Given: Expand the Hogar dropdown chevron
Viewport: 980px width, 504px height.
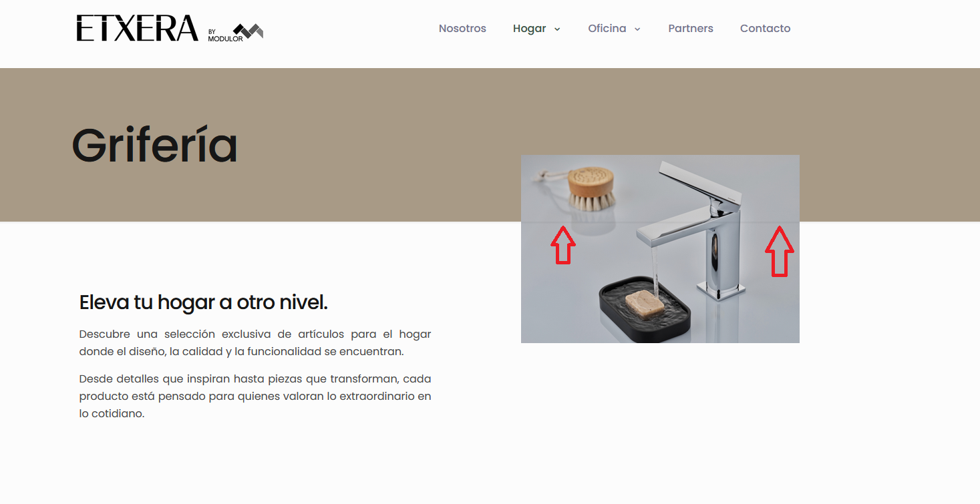Looking at the screenshot, I should pos(557,29).
